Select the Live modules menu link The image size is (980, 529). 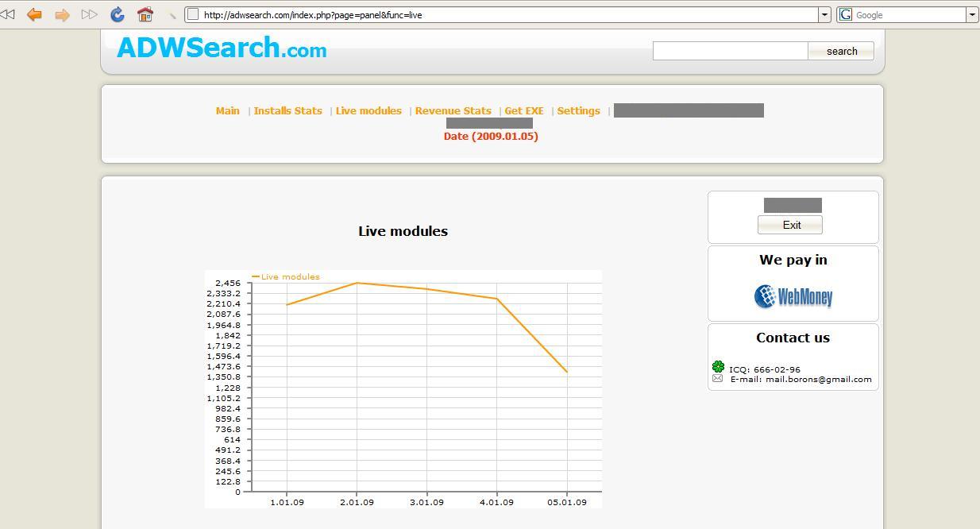(368, 110)
